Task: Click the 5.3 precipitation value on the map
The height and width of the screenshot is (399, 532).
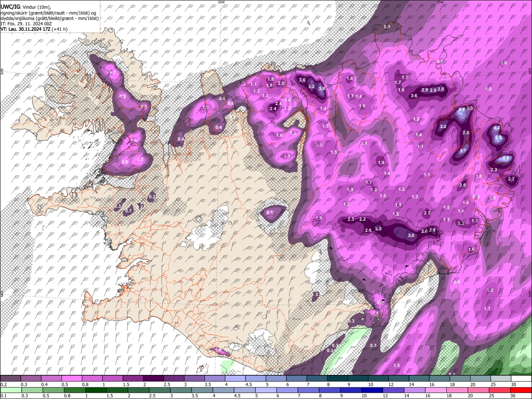Action: click(x=499, y=137)
